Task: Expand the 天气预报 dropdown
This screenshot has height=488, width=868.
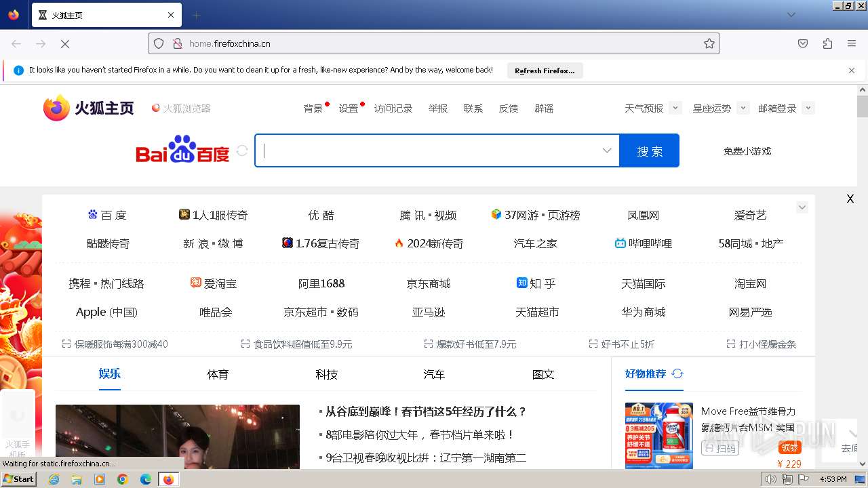Action: coord(675,108)
